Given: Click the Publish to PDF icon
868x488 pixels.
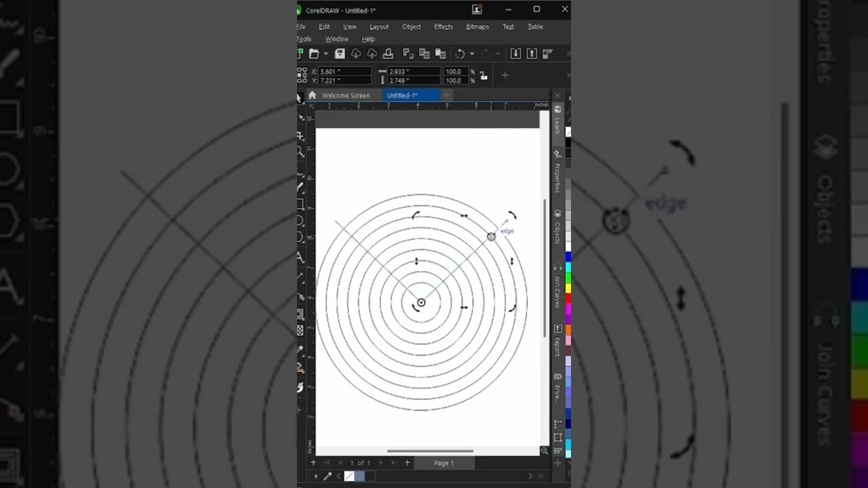Looking at the screenshot, I should 548,54.
